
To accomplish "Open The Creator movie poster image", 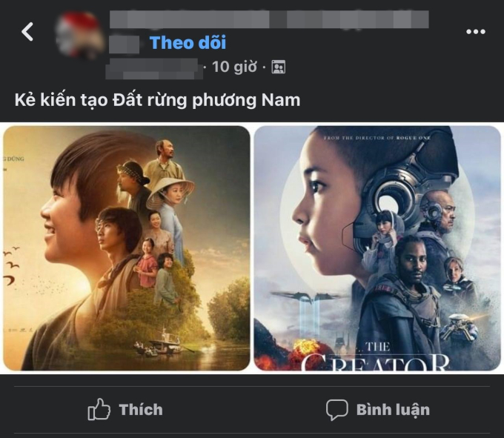I will pyautogui.click(x=377, y=248).
